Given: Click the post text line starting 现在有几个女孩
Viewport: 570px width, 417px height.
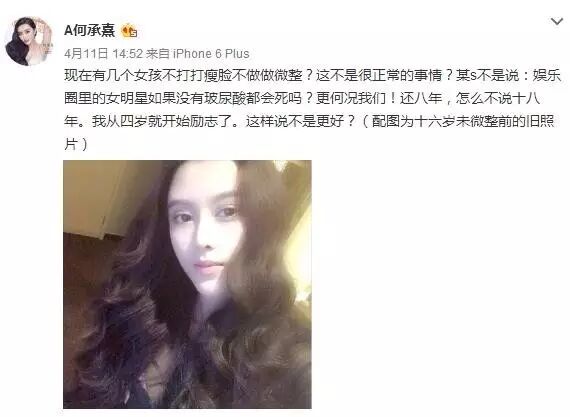Looking at the screenshot, I should pyautogui.click(x=313, y=76).
